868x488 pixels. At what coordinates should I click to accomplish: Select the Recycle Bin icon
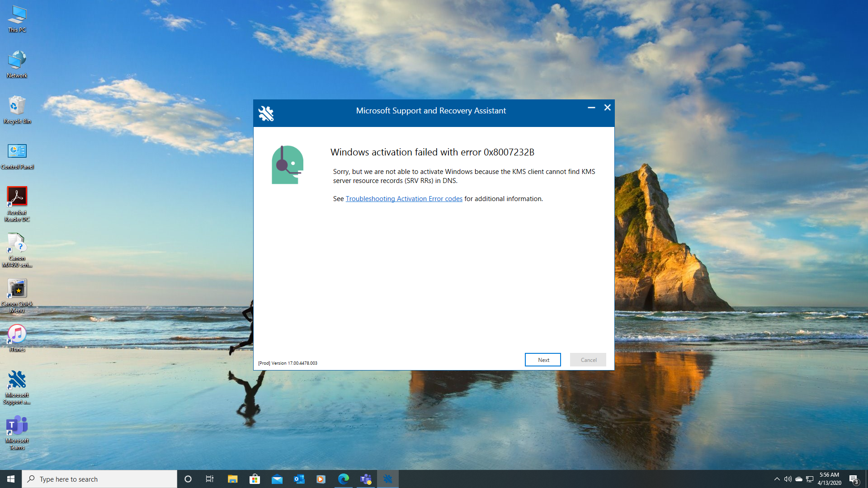tap(17, 110)
